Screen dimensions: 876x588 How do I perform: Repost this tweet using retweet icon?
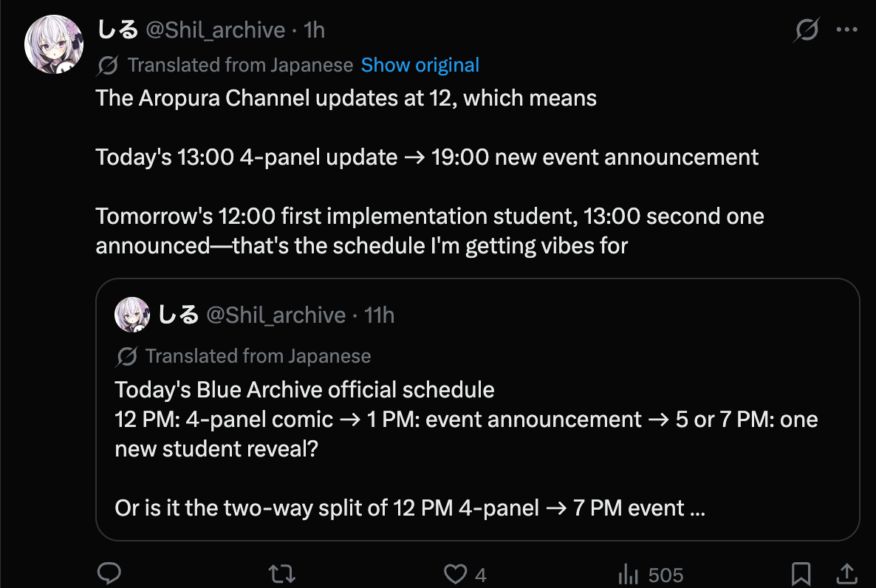click(x=281, y=574)
